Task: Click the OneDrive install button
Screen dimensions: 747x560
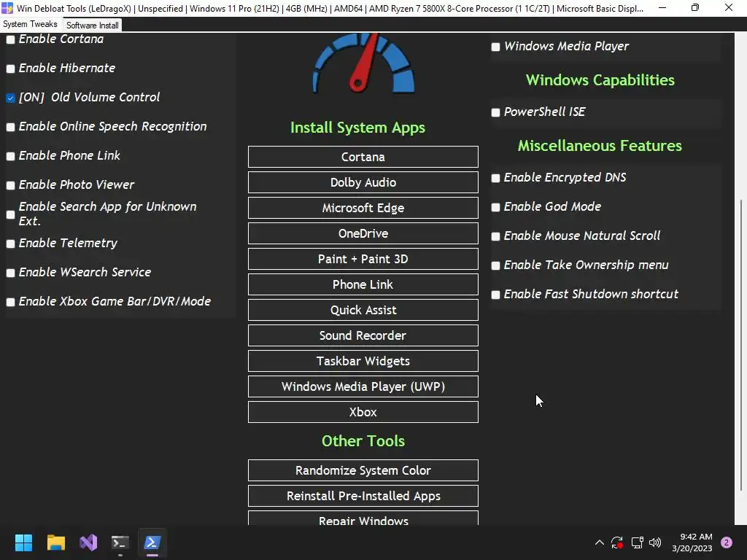Action: pyautogui.click(x=363, y=233)
